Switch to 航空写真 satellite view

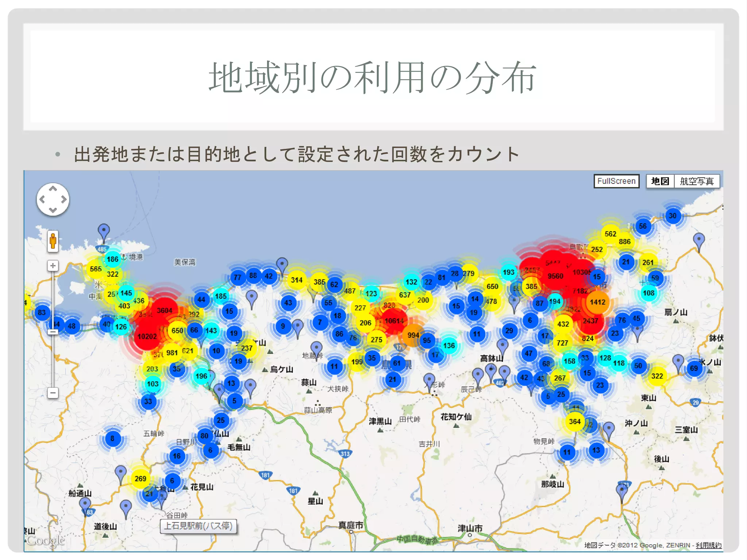[697, 181]
